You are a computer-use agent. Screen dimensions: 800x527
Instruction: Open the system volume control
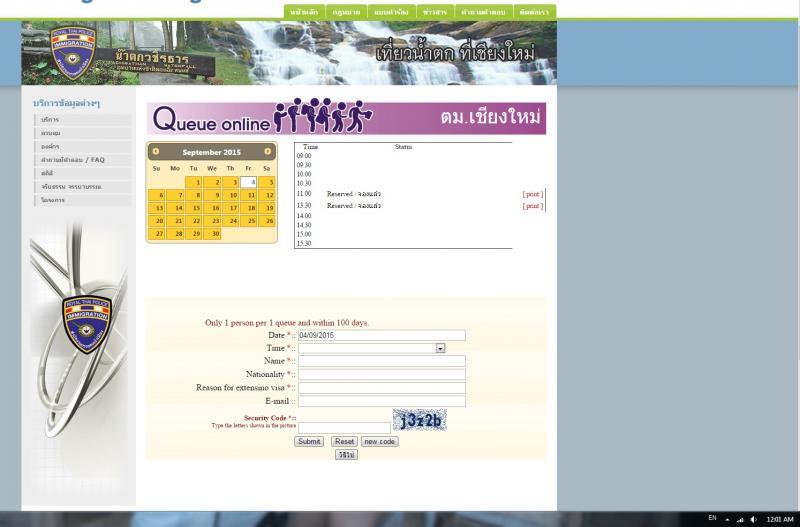click(753, 519)
